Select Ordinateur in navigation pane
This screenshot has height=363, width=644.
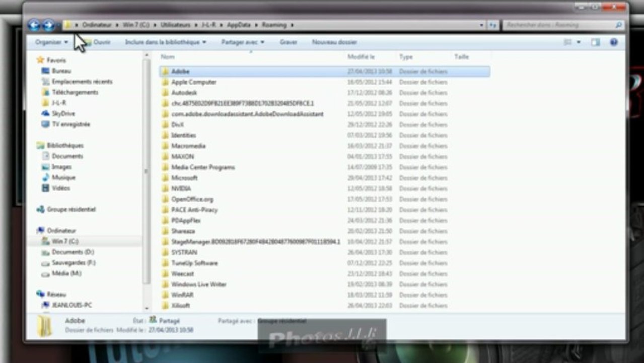(61, 230)
